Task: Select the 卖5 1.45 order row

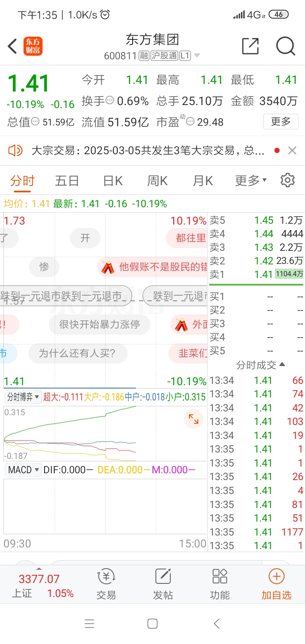Action: pyautogui.click(x=256, y=220)
